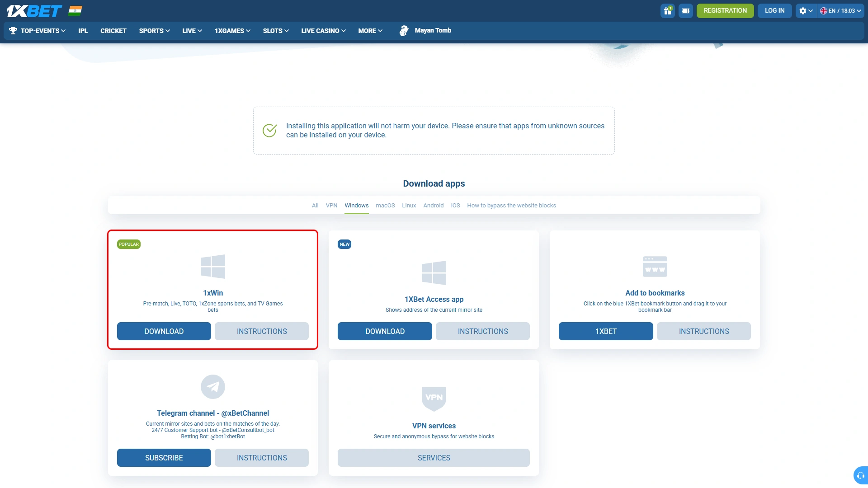The image size is (868, 488).
Task: Click 'Secure and anonymous bypass for website blocks'
Action: coord(434,436)
